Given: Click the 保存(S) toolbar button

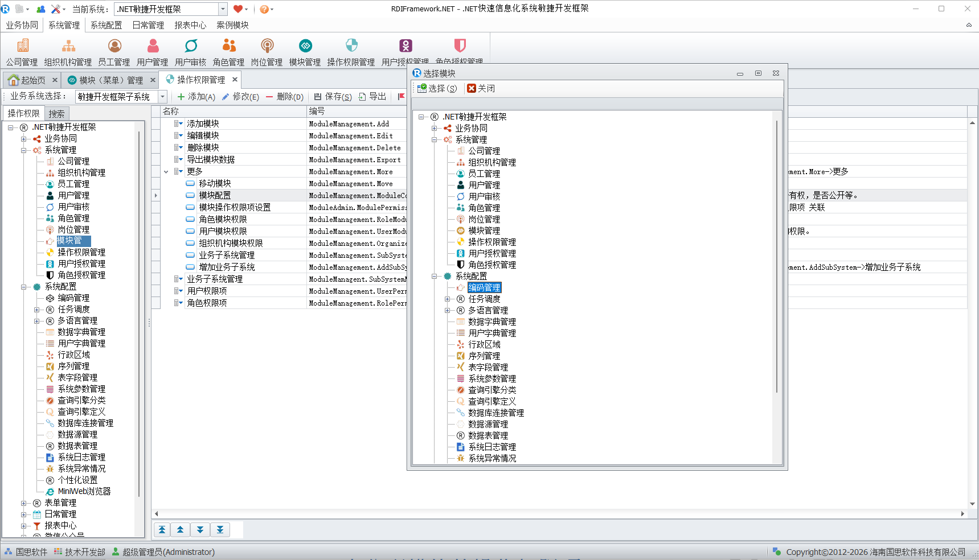Looking at the screenshot, I should tap(333, 97).
